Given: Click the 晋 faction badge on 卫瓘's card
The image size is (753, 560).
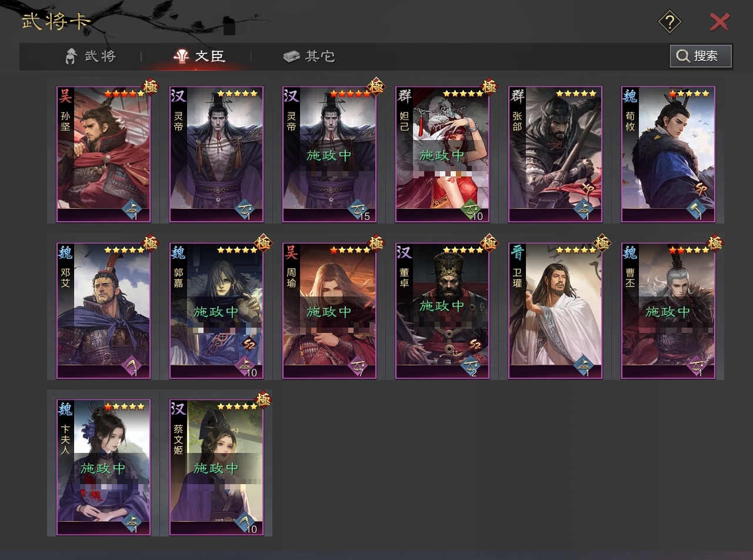Looking at the screenshot, I should tap(517, 252).
